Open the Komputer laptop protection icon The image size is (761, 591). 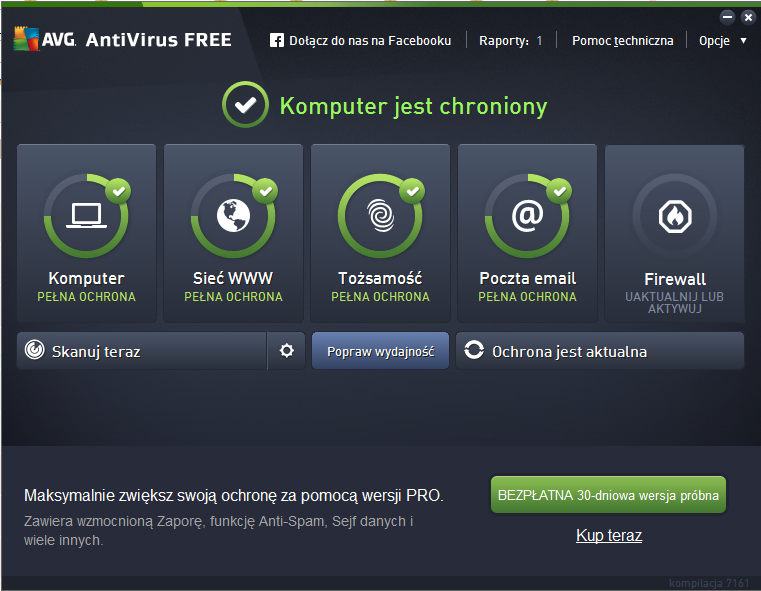point(86,215)
